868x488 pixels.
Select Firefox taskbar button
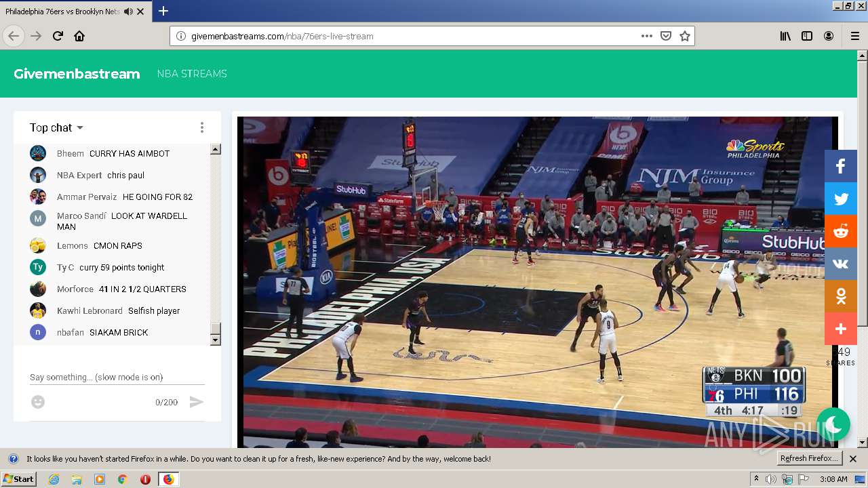point(168,479)
